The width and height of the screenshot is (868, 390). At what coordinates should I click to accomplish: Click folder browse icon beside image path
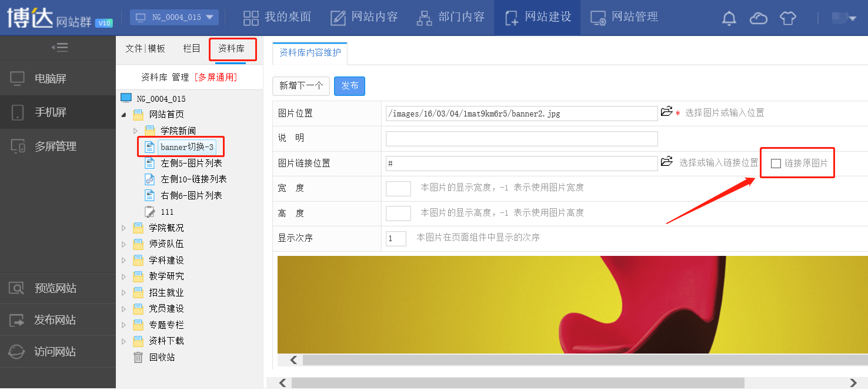[666, 112]
